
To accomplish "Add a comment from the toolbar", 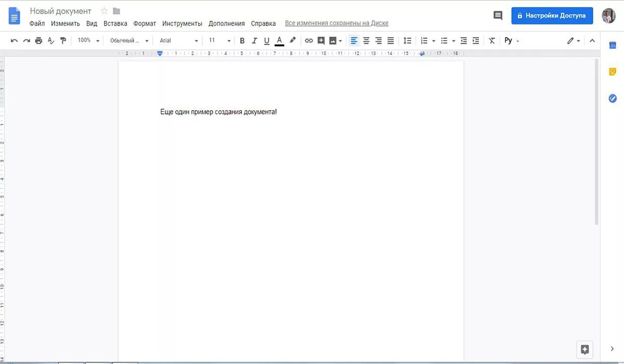I will click(x=321, y=41).
